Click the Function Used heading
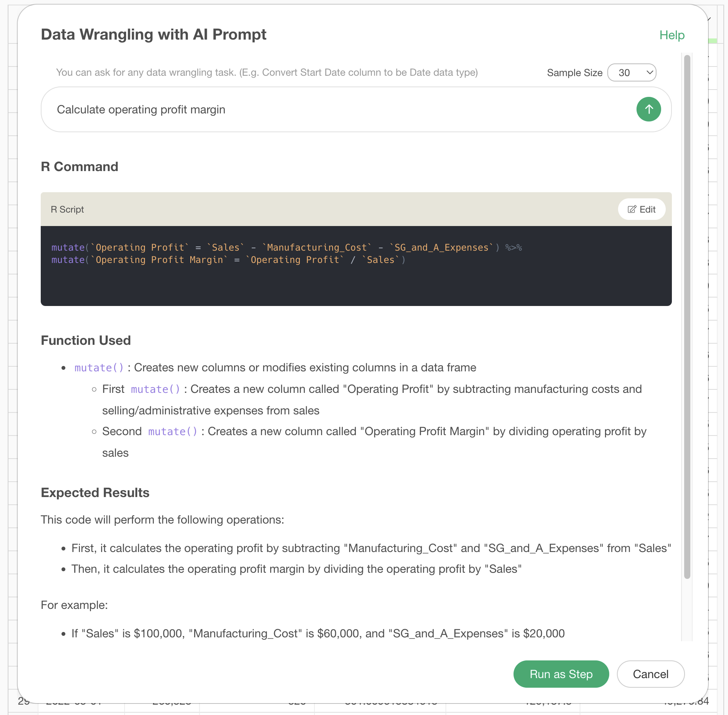 (x=86, y=341)
